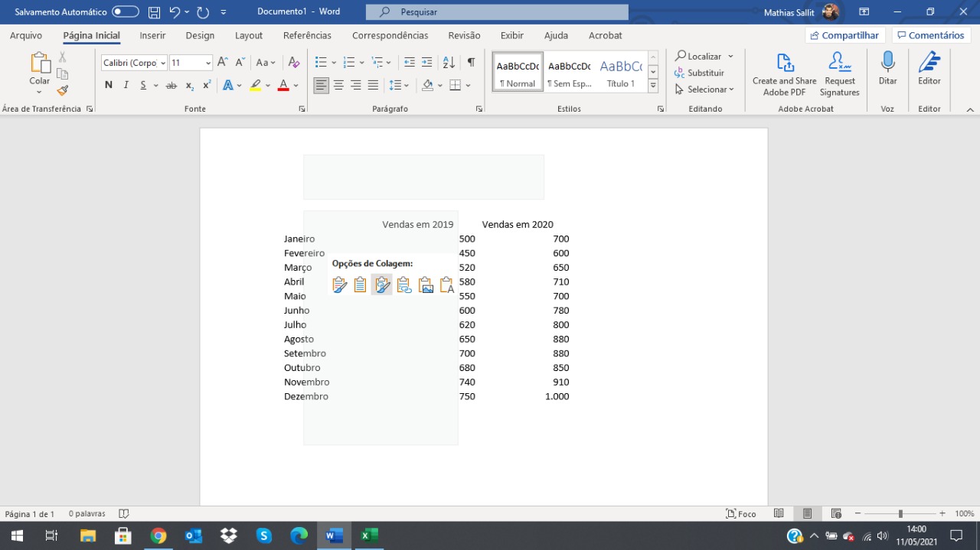Click Request Signatures
Viewport: 980px width, 550px height.
pos(840,75)
